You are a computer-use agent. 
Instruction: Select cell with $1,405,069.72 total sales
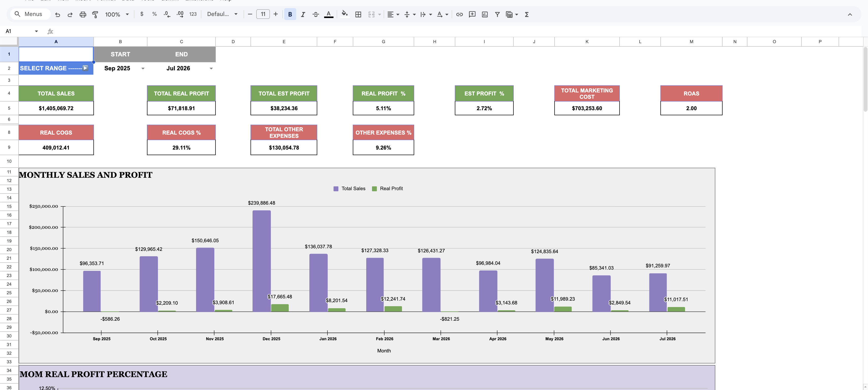pyautogui.click(x=56, y=108)
